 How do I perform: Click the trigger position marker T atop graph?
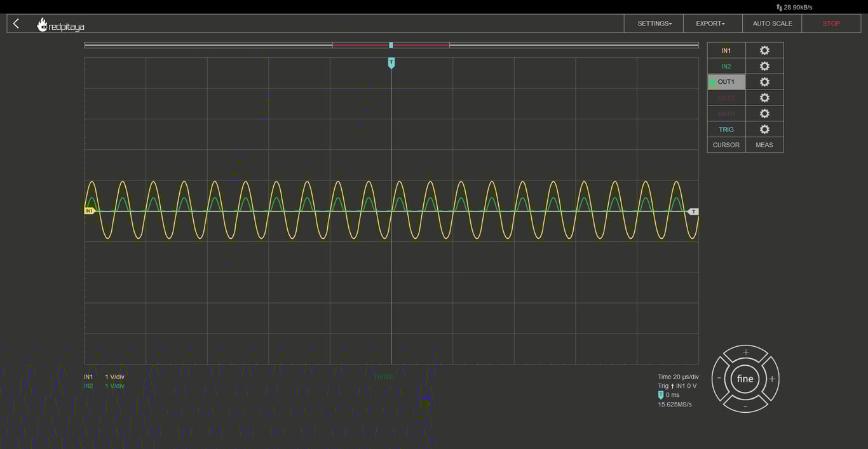[x=391, y=62]
